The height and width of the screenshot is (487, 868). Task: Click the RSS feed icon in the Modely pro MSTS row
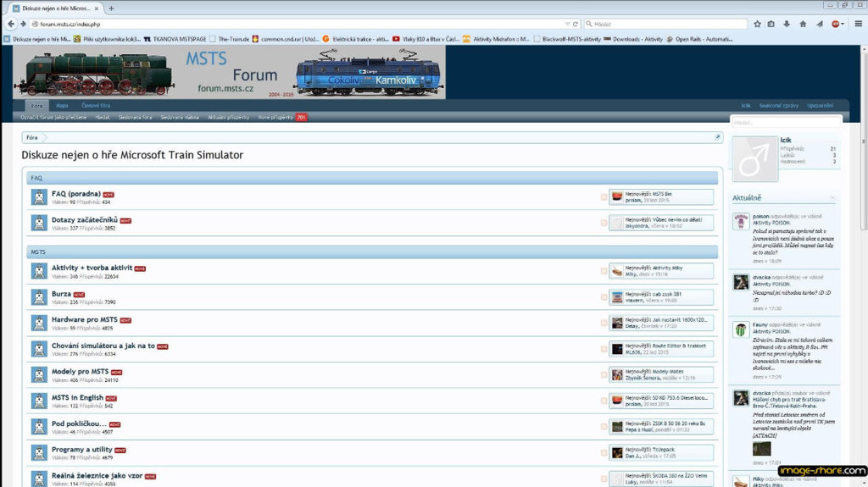click(604, 375)
